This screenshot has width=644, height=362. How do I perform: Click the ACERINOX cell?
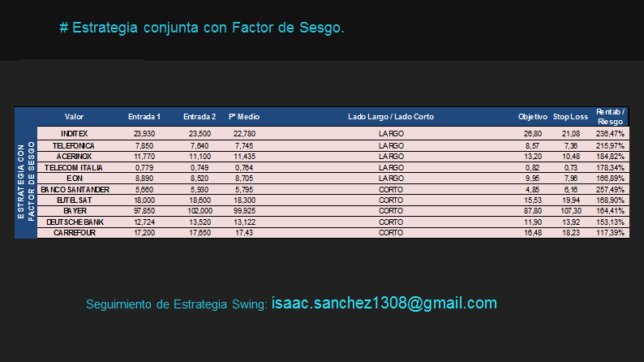[74, 156]
